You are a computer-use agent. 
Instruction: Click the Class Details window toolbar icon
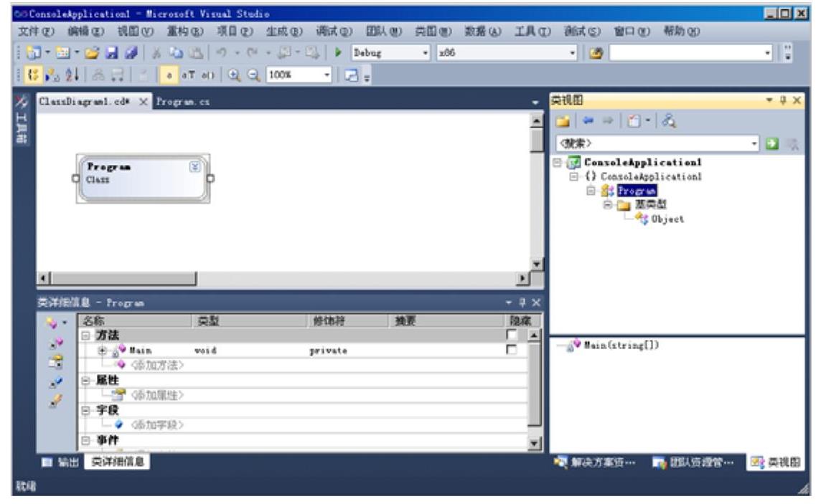click(352, 75)
